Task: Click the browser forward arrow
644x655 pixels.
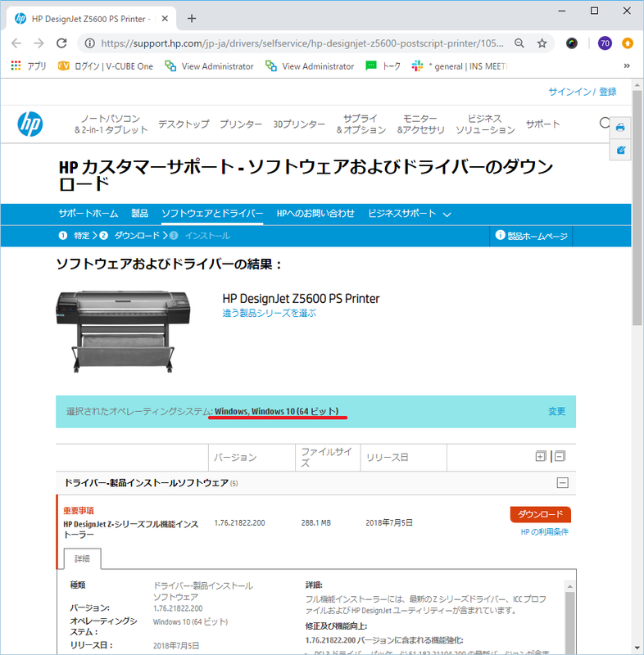Action: 39,43
